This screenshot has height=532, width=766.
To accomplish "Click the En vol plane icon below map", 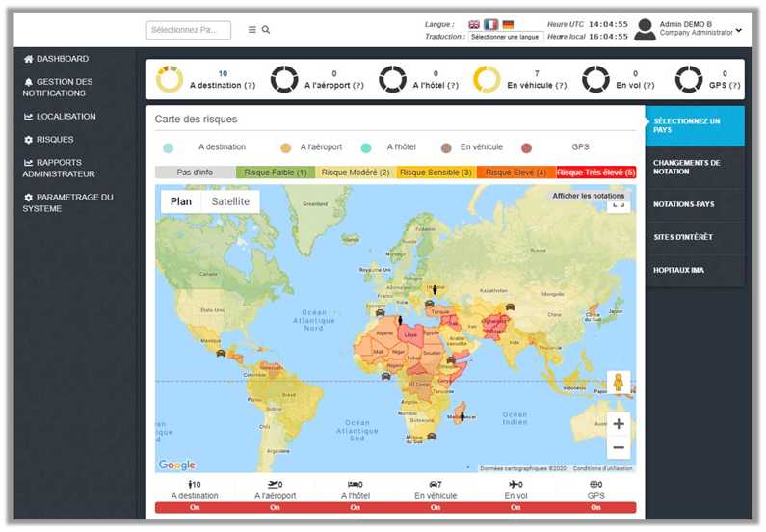I will pyautogui.click(x=513, y=484).
